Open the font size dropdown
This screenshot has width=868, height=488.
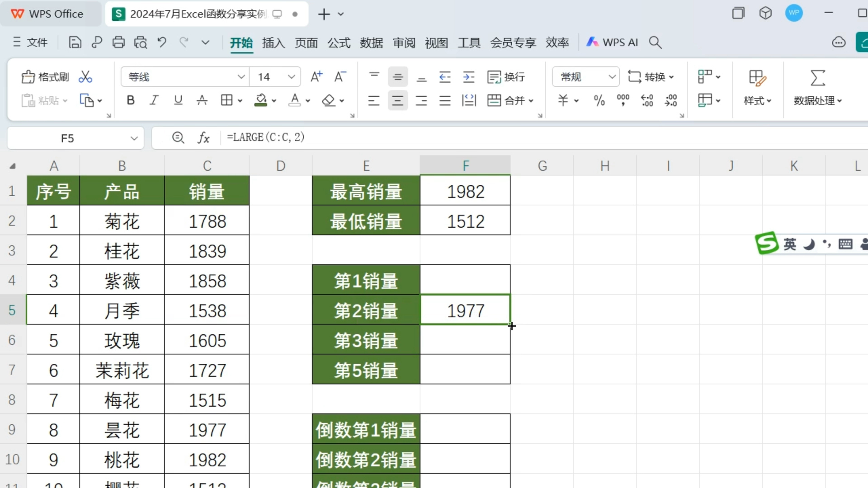click(x=292, y=77)
